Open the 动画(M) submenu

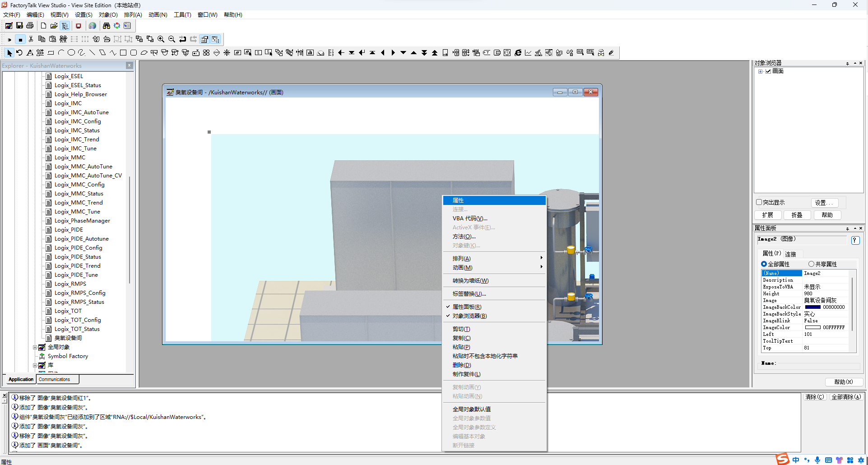494,268
